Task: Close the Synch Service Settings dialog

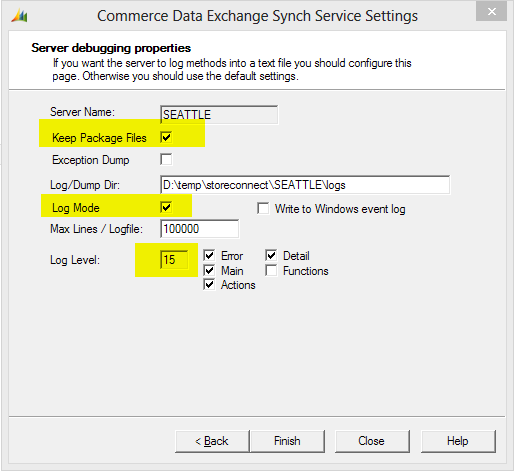Action: click(491, 12)
